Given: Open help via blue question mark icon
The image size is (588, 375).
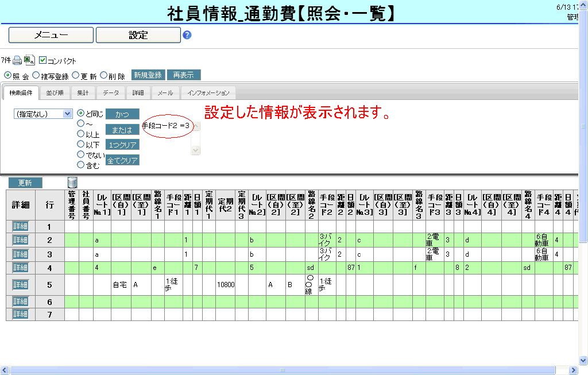Looking at the screenshot, I should (187, 35).
